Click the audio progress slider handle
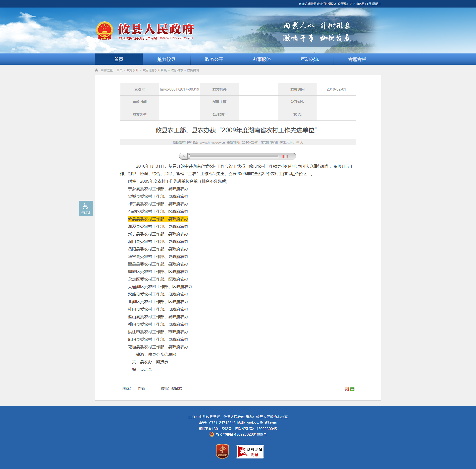 click(x=189, y=156)
